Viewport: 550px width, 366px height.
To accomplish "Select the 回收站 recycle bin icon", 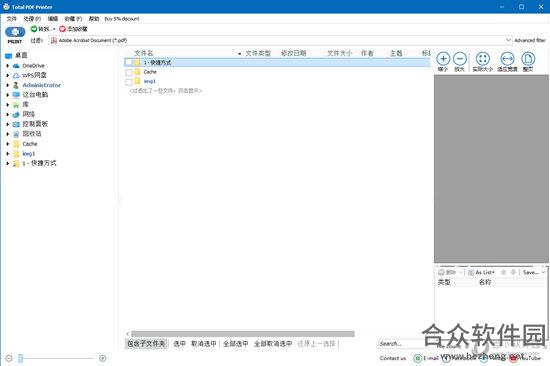I will tap(16, 134).
